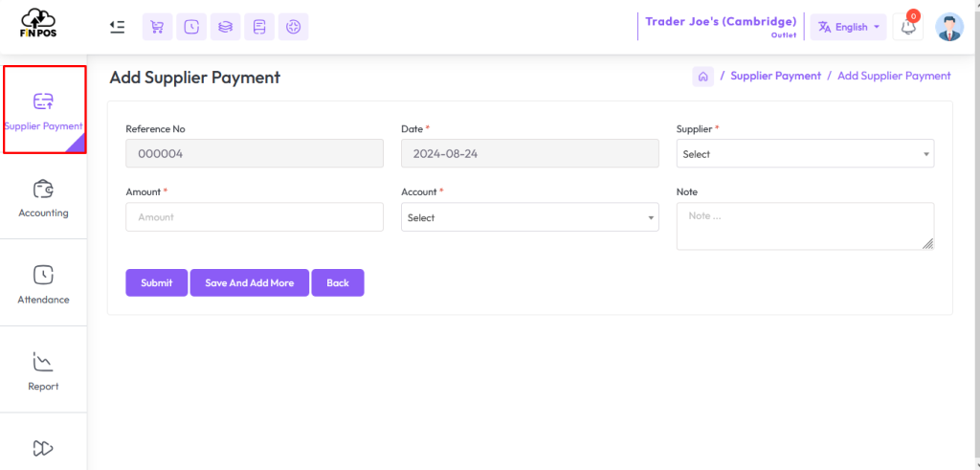Open the shopping cart shortcut icon
The height and width of the screenshot is (470, 980).
coord(158,27)
